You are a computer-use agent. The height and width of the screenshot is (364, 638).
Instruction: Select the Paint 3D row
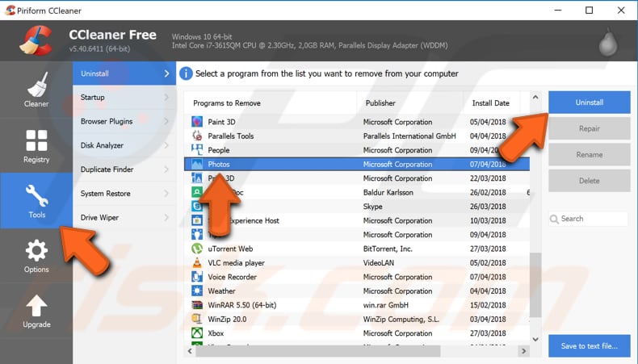[357, 122]
